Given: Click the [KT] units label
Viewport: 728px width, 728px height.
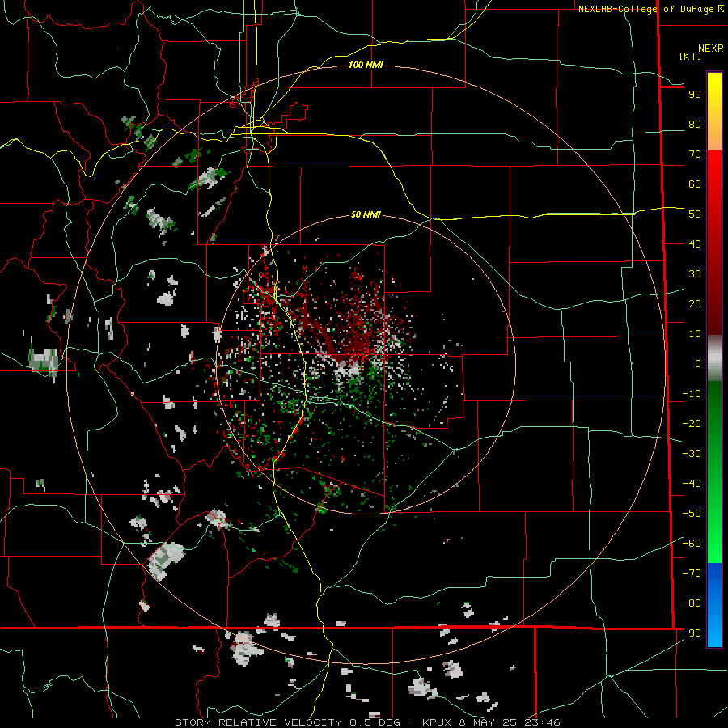Looking at the screenshot, I should 691,56.
